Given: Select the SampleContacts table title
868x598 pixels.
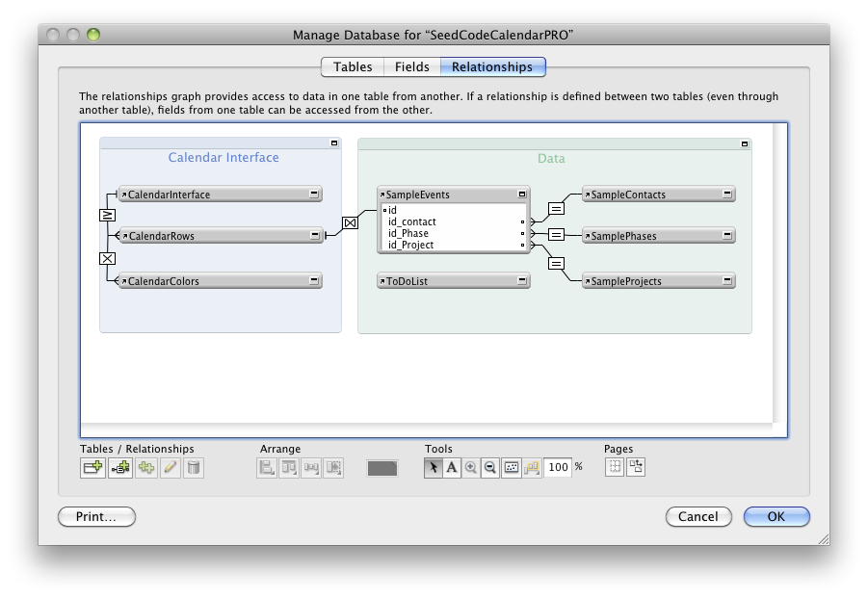Looking at the screenshot, I should [x=628, y=195].
